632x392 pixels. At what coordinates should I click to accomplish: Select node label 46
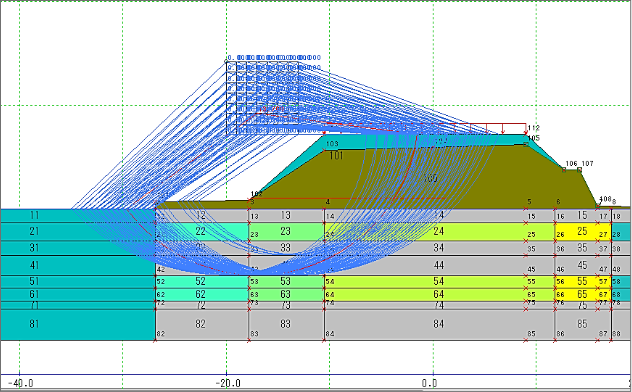tap(561, 270)
